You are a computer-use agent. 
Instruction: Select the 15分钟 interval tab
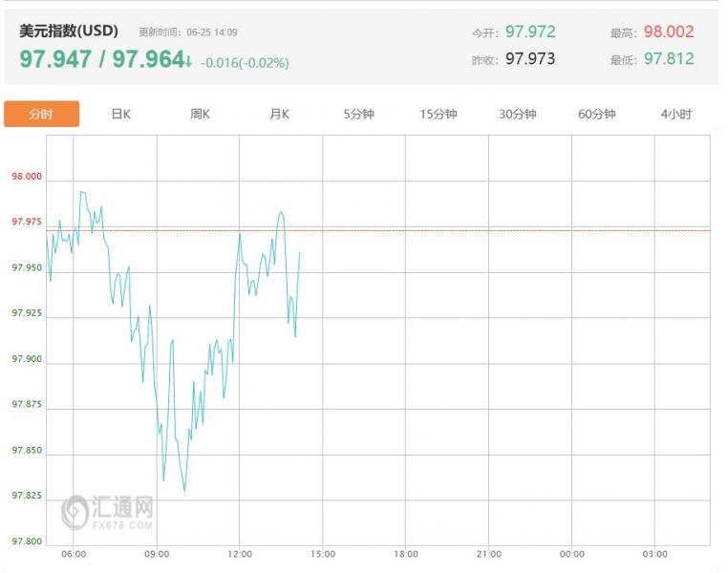tap(438, 115)
